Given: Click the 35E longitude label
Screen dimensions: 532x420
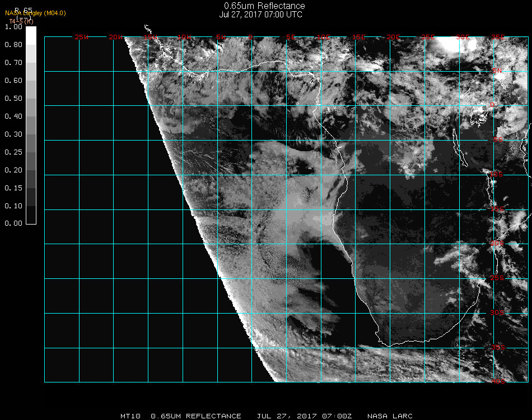Looking at the screenshot, I should [498, 37].
